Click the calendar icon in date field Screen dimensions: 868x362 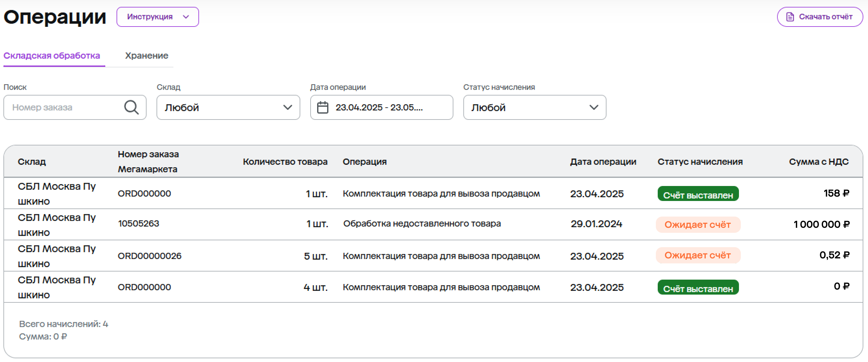tap(322, 107)
